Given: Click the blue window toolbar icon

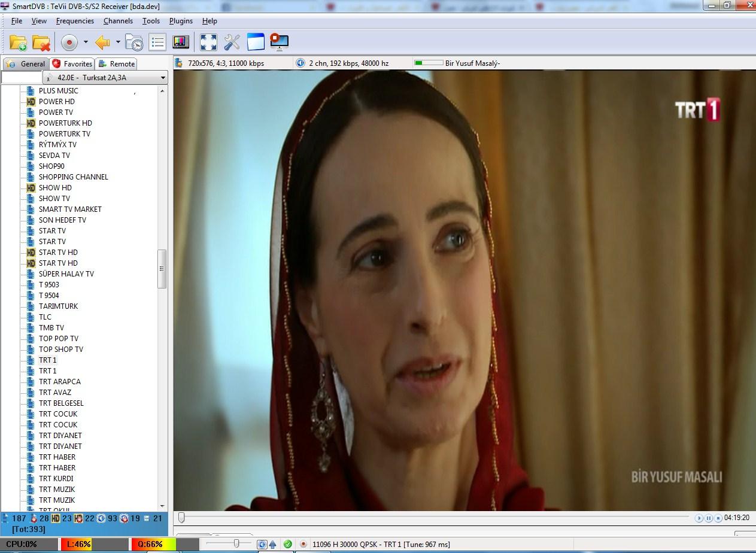Looking at the screenshot, I should (x=256, y=42).
